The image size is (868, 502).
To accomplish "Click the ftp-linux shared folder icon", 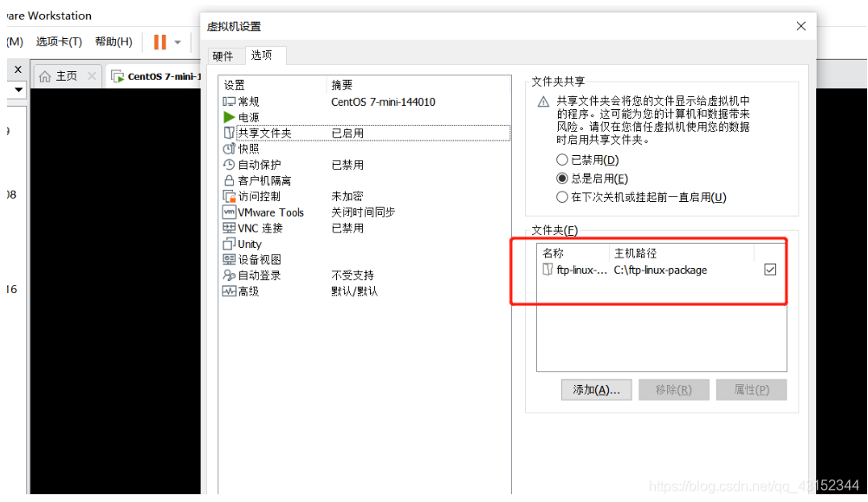I will 547,270.
